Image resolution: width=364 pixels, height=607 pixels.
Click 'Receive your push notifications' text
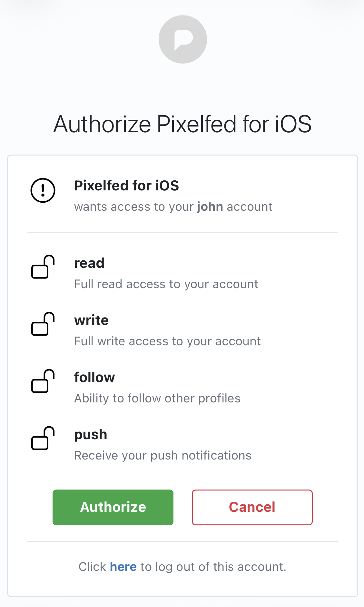(163, 456)
